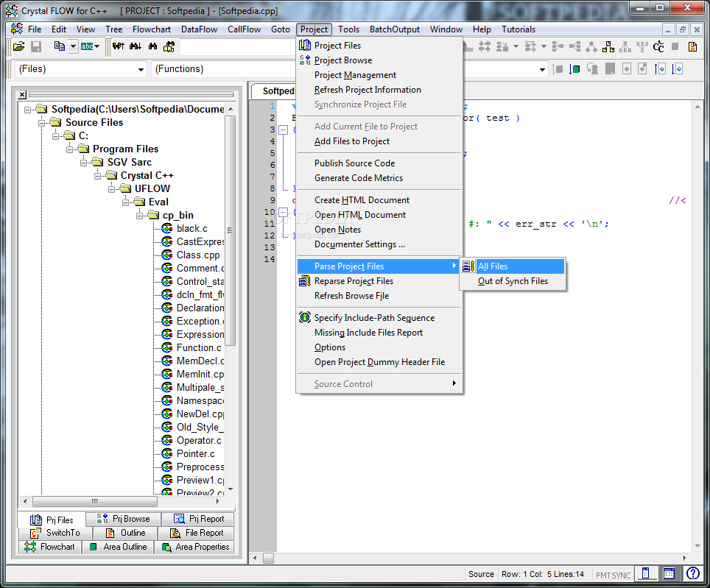Select Class.cpp in the project tree

197,255
